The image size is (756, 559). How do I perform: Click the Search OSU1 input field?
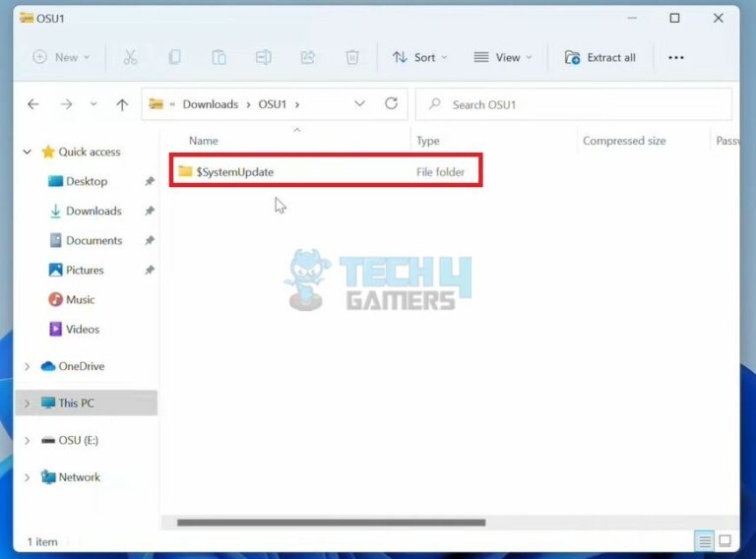click(581, 104)
